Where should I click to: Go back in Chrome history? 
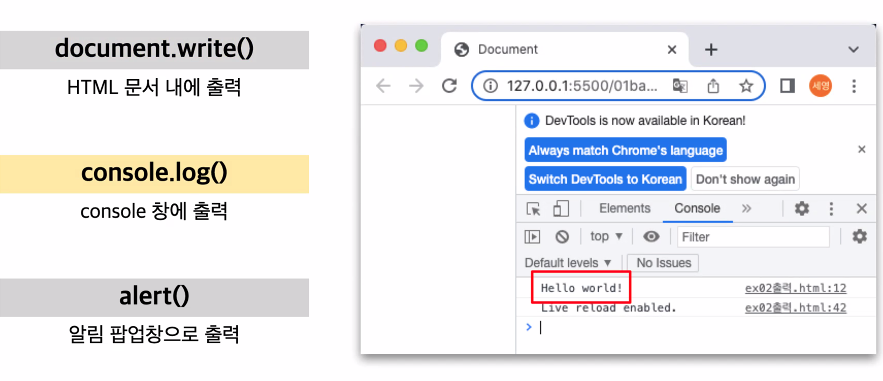coord(383,86)
